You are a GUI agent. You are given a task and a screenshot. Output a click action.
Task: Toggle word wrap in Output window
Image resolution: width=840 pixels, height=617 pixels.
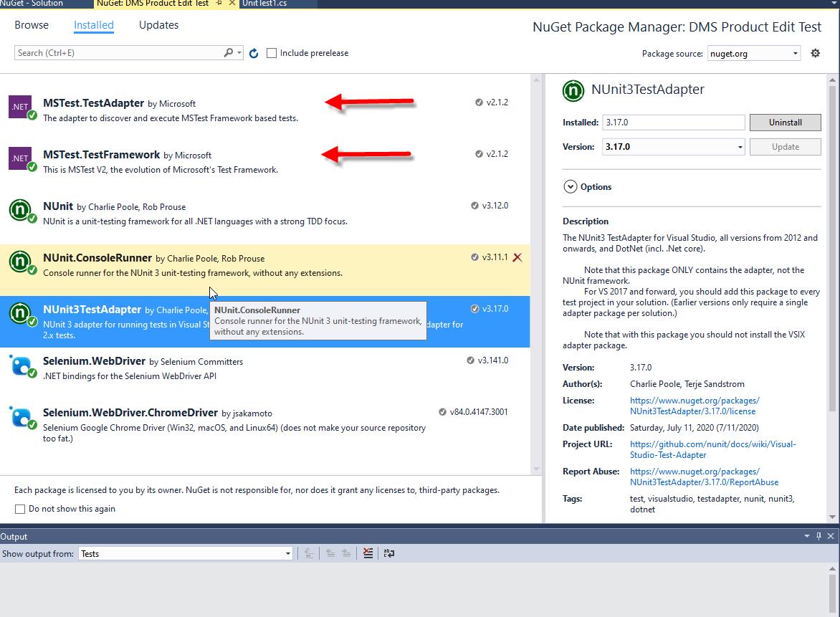(389, 553)
